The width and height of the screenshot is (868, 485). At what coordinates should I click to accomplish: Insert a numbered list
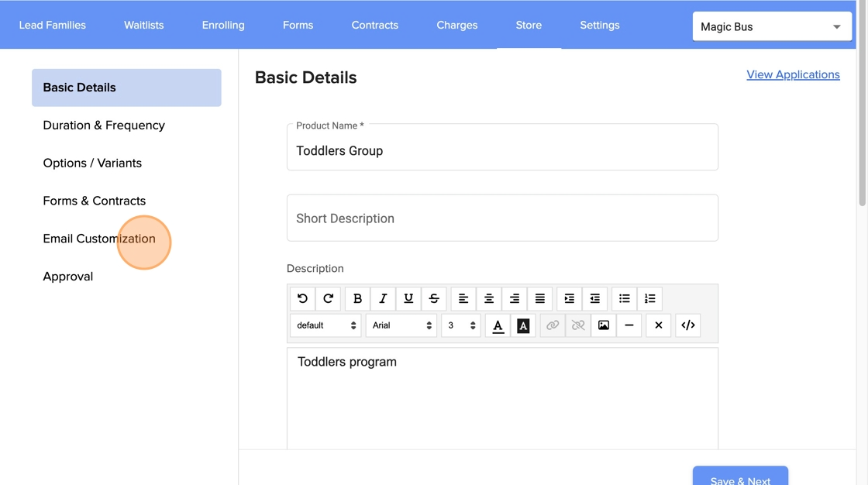(x=650, y=298)
